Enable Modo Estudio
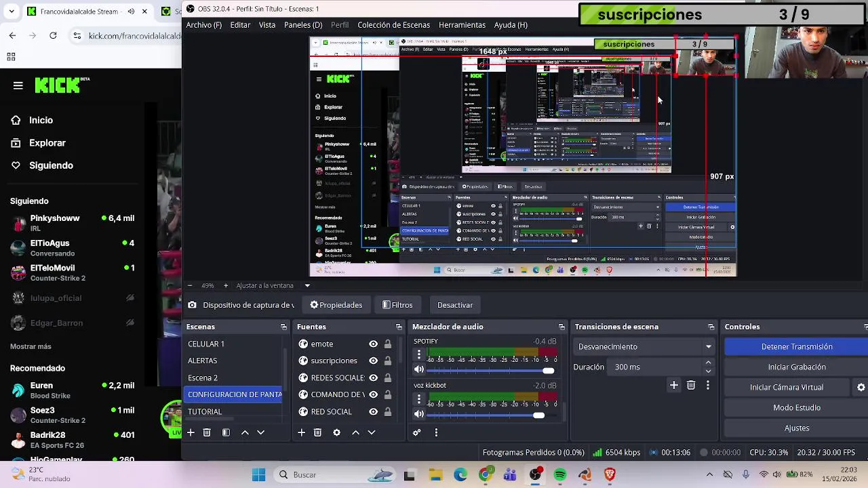 tap(796, 407)
